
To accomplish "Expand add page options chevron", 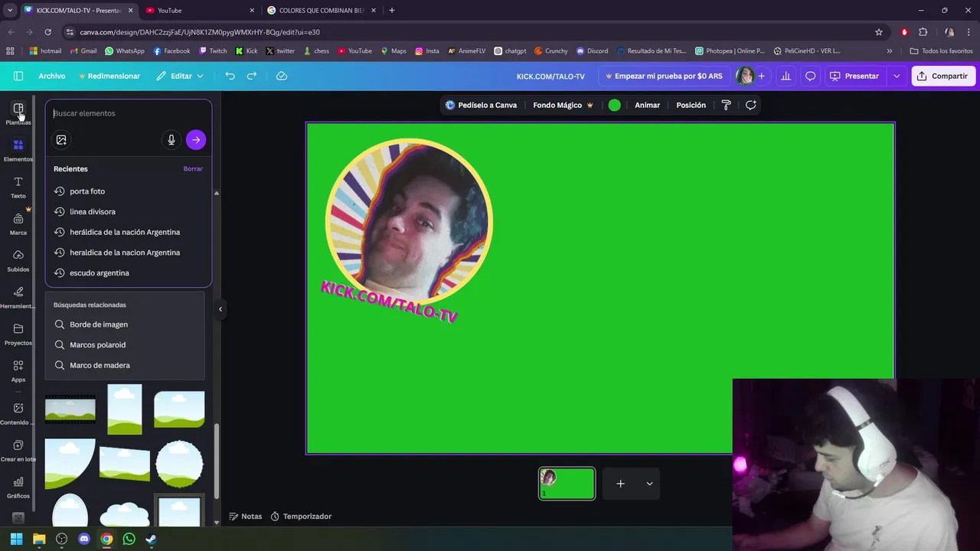I will (x=649, y=484).
